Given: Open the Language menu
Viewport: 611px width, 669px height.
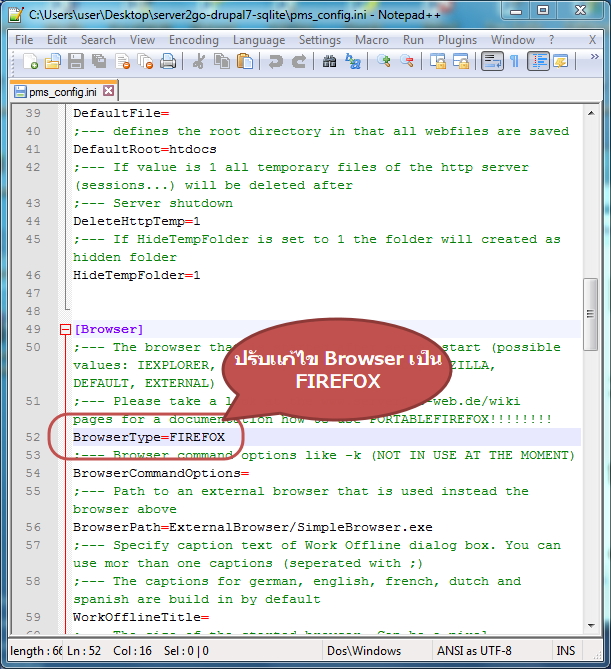Looking at the screenshot, I should point(259,40).
